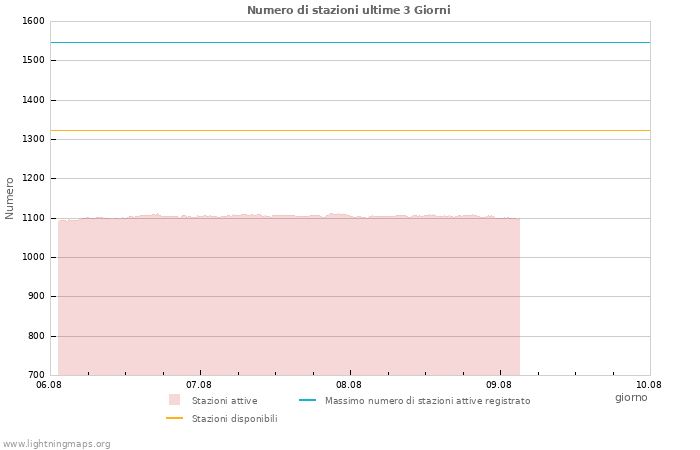
Task: Select the 08.08 date tick label
Action: pos(349,384)
